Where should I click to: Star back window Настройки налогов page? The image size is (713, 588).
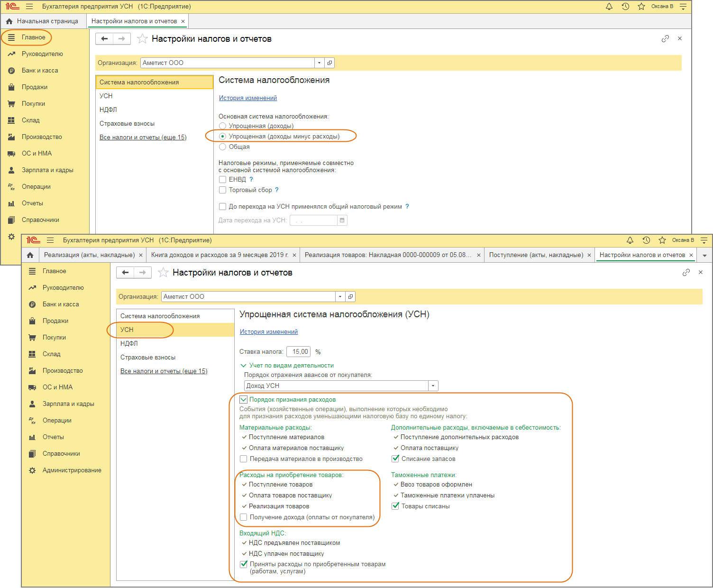[x=142, y=39]
